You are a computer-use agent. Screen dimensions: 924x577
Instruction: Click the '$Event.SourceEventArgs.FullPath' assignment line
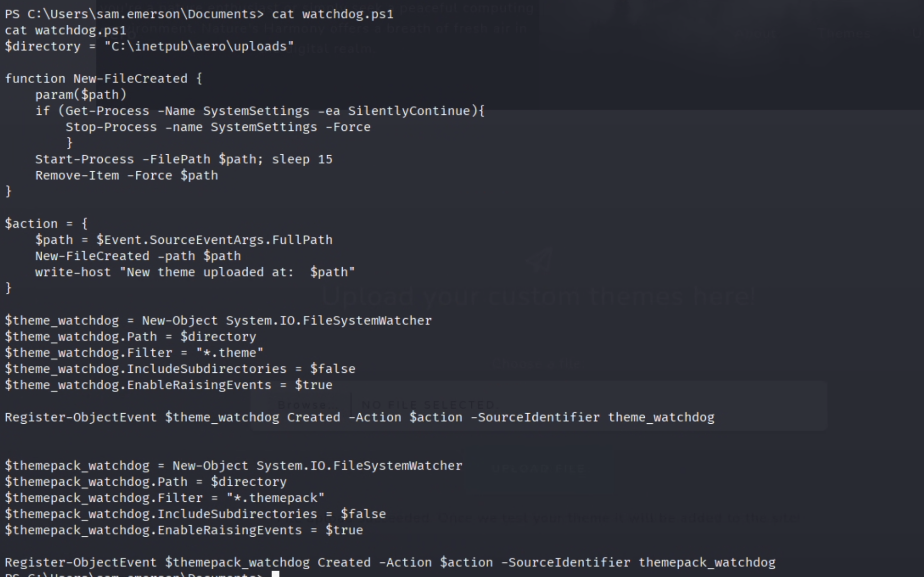pyautogui.click(x=184, y=240)
